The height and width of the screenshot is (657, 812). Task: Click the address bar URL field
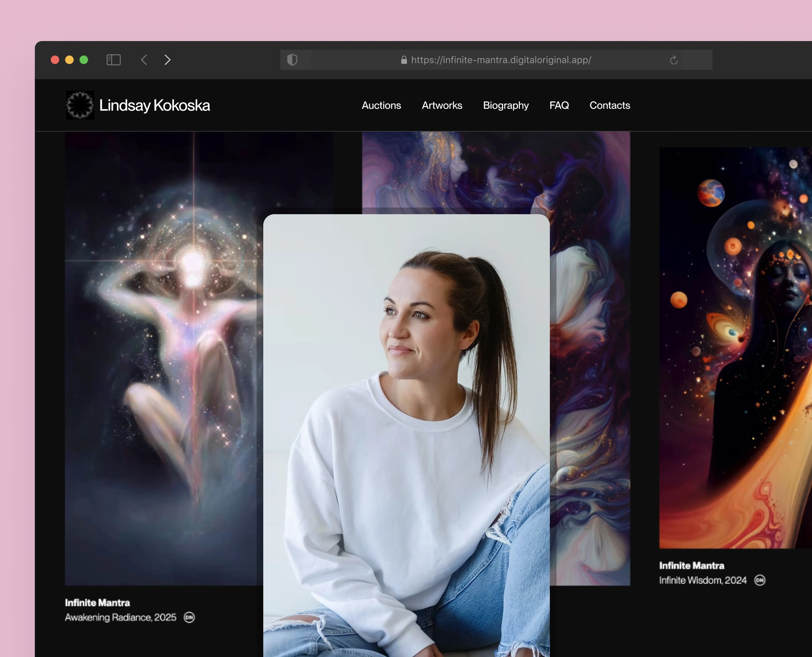click(501, 60)
